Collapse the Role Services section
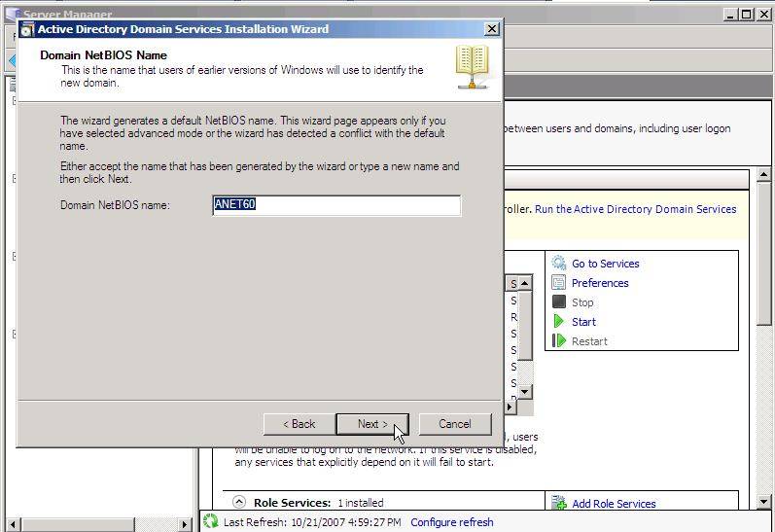The height and width of the screenshot is (532, 775). pyautogui.click(x=239, y=502)
